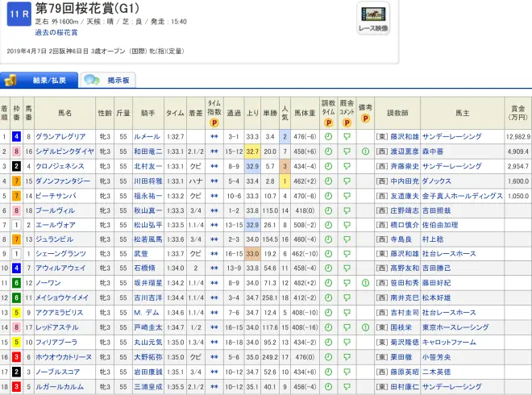Screen dimensions: 532x395
Task: Click the remarks info icon for シゲルピンクダイヤ
Action: 365,152
